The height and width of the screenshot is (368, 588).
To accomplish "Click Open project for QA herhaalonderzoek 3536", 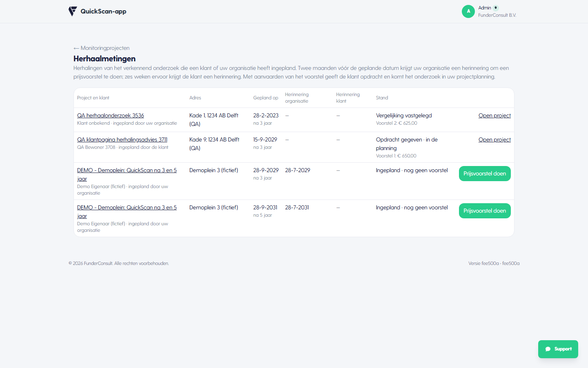I will [x=494, y=115].
